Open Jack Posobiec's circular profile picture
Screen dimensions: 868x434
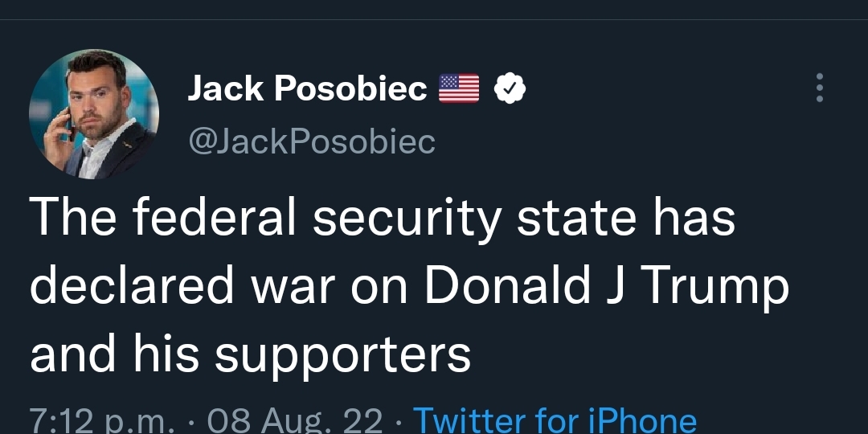coord(94,114)
